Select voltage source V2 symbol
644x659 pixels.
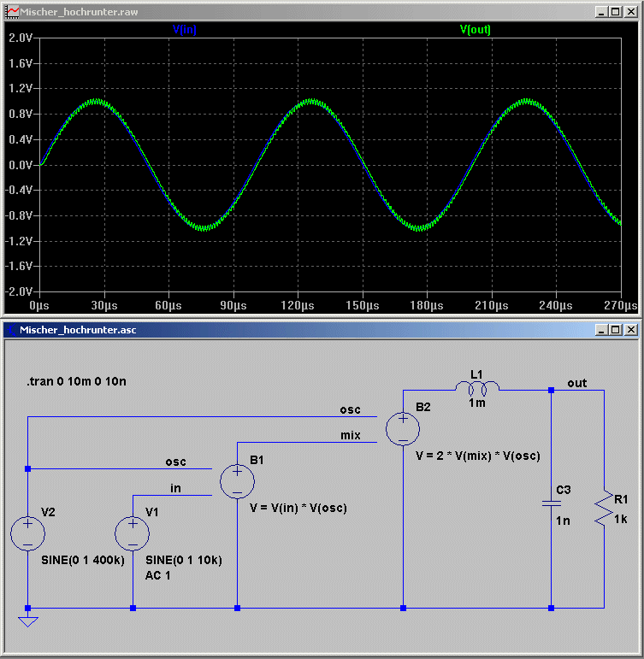[27, 533]
